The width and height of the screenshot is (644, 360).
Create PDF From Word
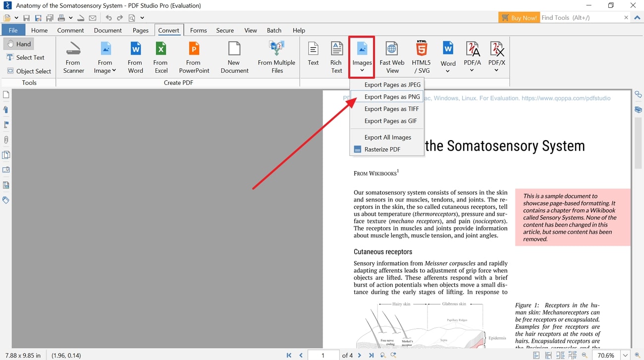pos(135,57)
